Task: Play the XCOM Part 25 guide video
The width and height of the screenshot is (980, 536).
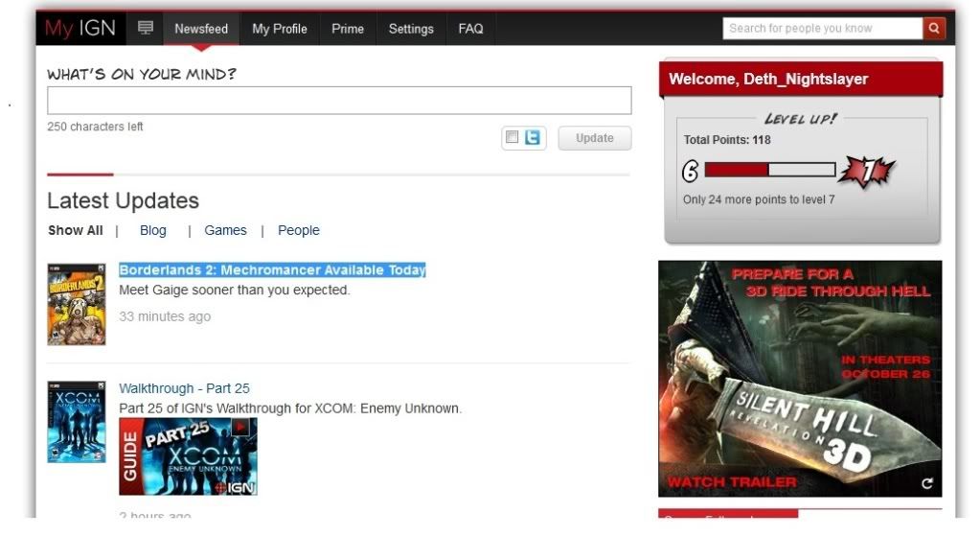Action: [x=188, y=456]
